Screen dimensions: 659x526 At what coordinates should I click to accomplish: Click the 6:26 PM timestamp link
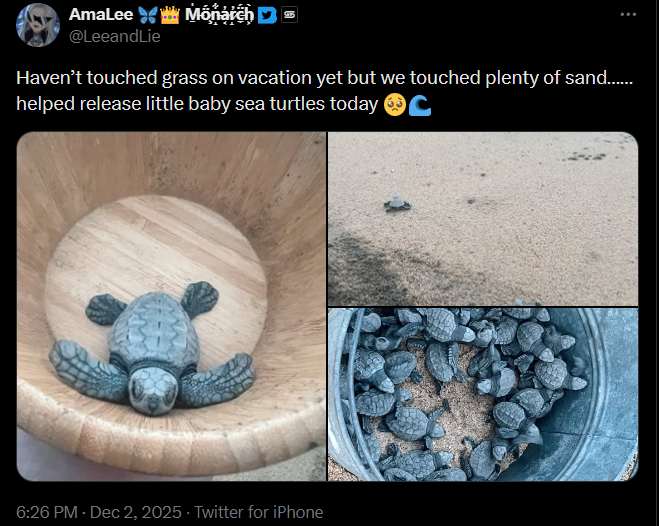[47, 512]
